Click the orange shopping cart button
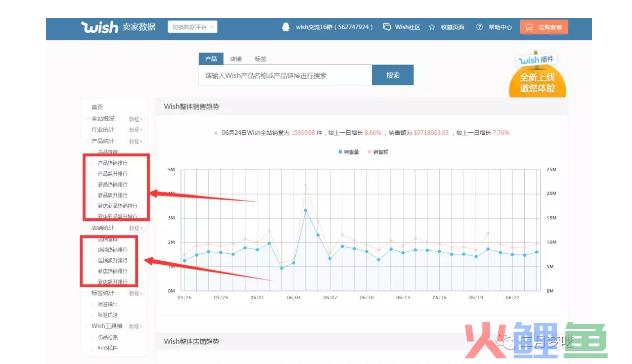The image size is (632, 364). (x=544, y=27)
